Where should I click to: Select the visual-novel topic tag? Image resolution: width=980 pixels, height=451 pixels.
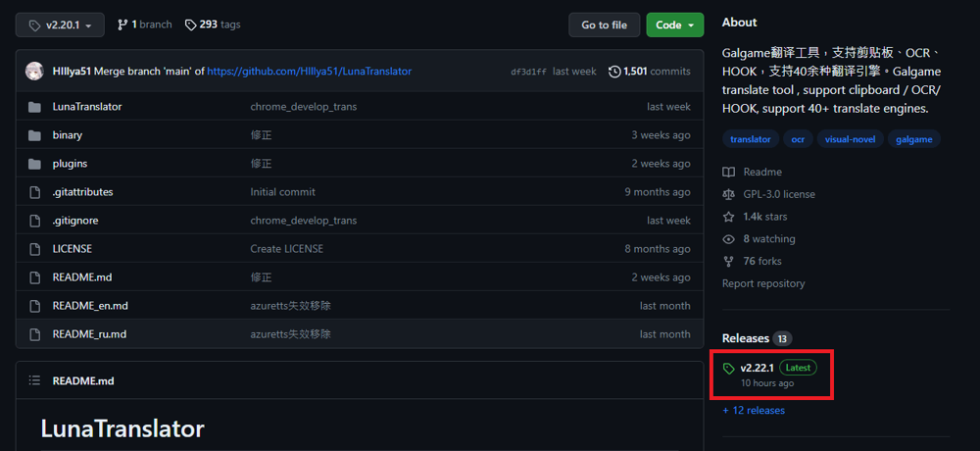point(851,139)
